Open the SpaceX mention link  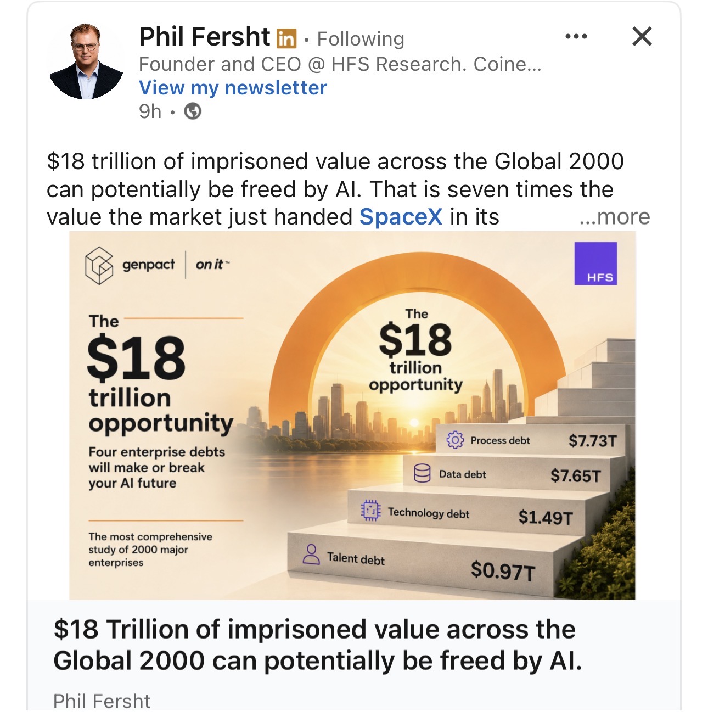(x=401, y=217)
